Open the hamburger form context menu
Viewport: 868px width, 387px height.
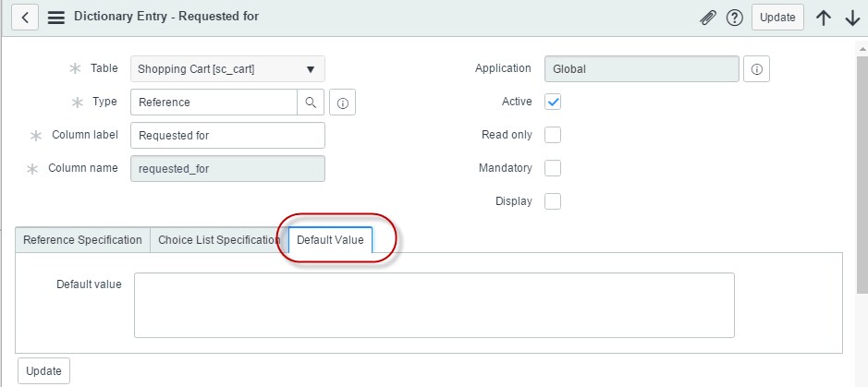56,18
